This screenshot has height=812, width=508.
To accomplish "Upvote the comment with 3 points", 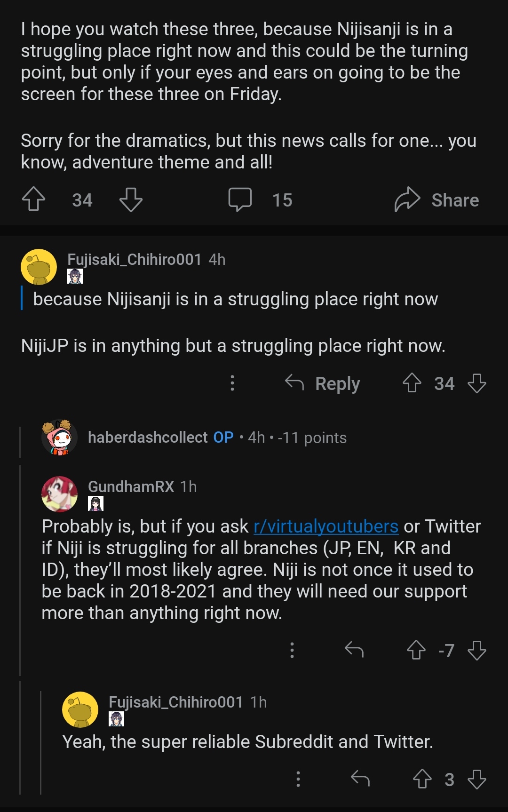I will 422,779.
